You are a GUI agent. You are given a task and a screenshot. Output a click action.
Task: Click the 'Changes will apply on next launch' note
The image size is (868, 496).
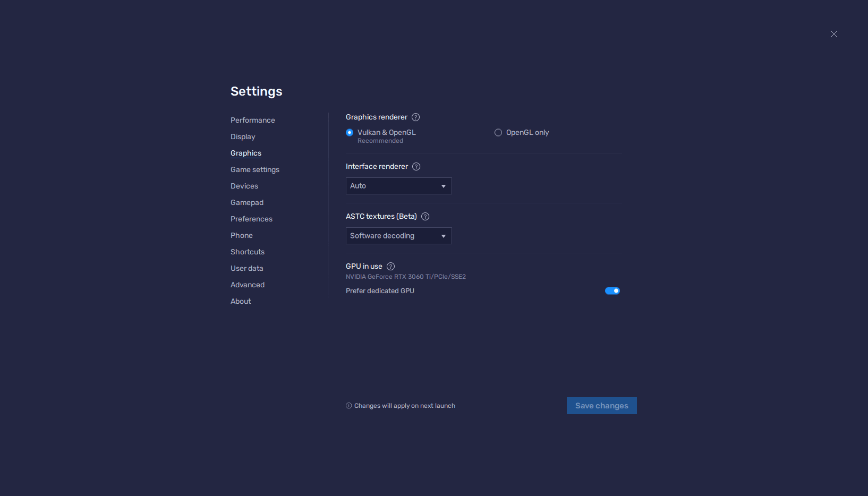(x=405, y=406)
